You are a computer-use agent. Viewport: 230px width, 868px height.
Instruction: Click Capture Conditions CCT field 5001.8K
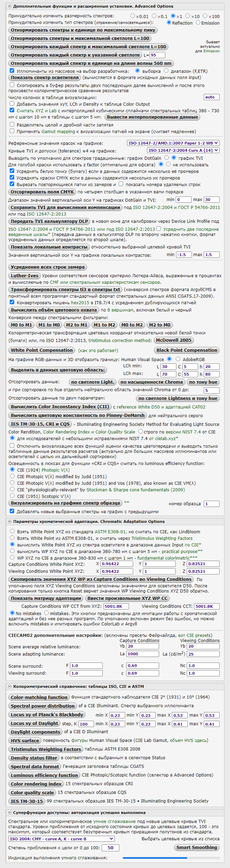pyautogui.click(x=116, y=606)
